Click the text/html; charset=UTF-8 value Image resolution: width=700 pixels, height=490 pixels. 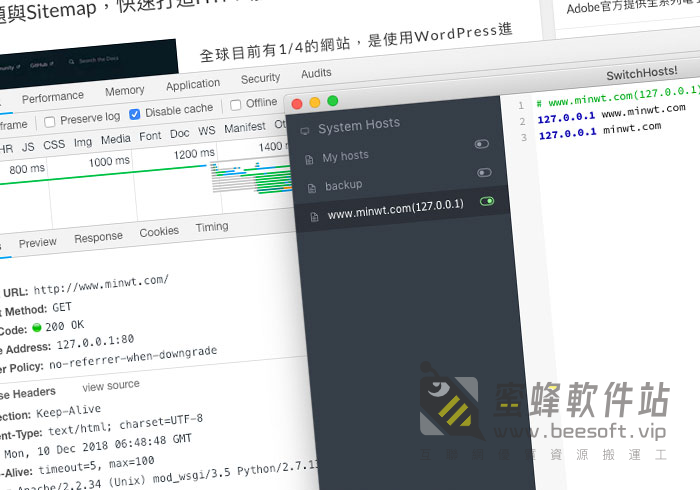[x=125, y=424]
